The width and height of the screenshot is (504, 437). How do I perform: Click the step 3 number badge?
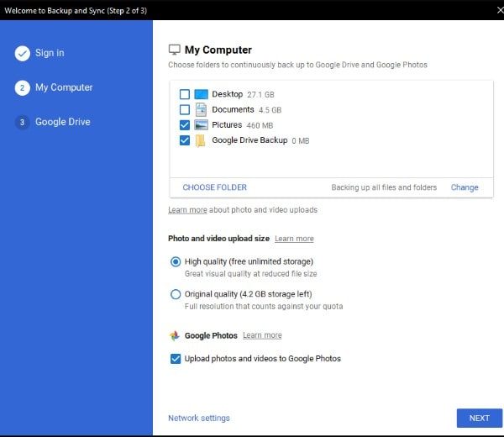click(23, 123)
